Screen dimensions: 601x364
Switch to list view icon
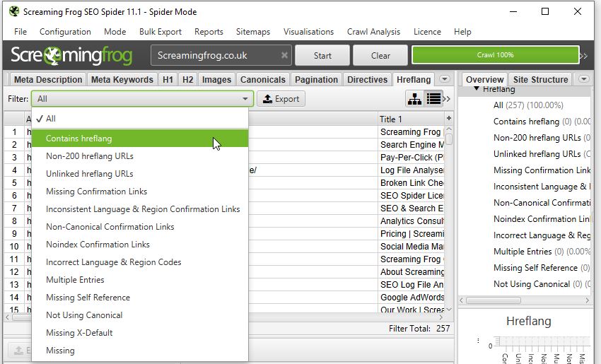(x=433, y=99)
